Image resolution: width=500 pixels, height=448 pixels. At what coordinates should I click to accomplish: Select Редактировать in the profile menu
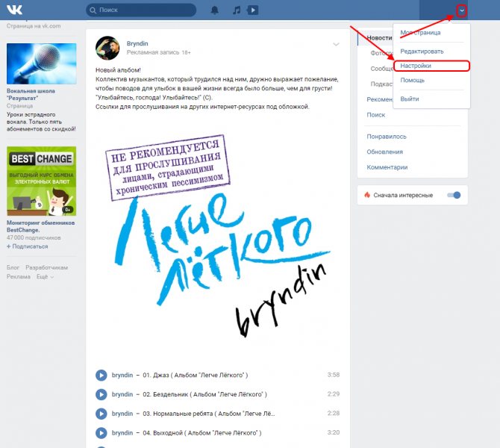422,52
